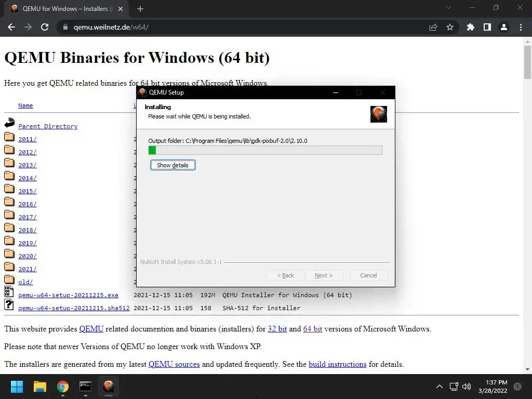532x399 pixels.
Task: Open the Chrome profile menu
Action: pyautogui.click(x=504, y=27)
